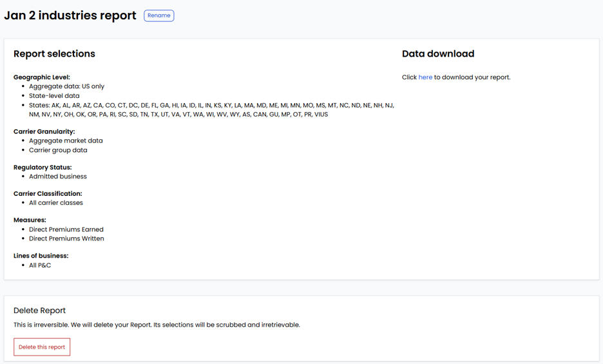Click 'Direct Premiums Earned' list item
The height and width of the screenshot is (364, 603).
click(66, 229)
